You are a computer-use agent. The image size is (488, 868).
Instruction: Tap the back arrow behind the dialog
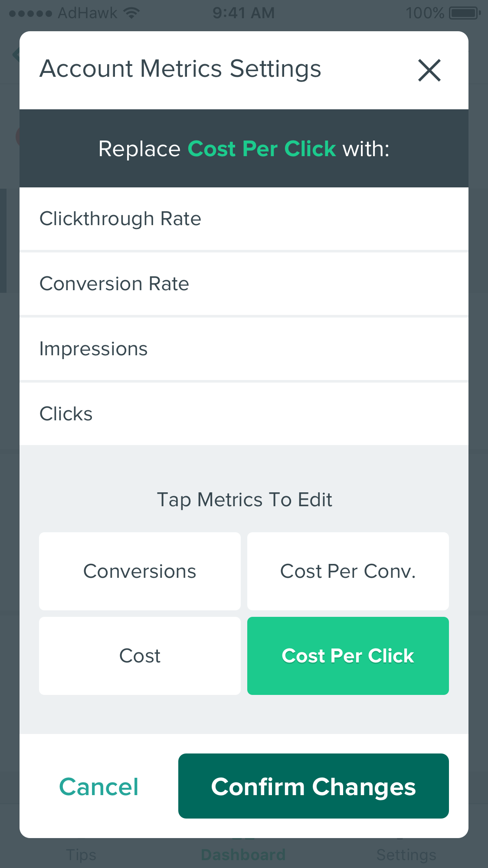click(x=16, y=55)
